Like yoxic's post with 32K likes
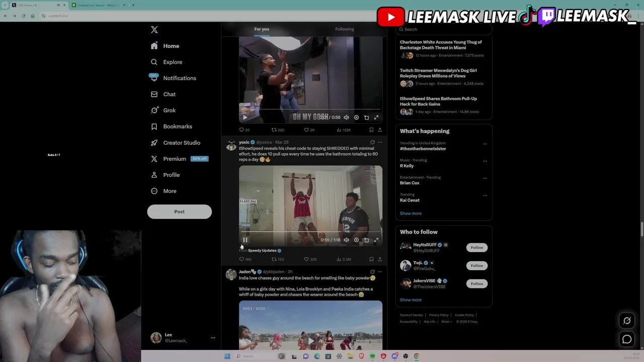This screenshot has height=362, width=644. pos(310,259)
